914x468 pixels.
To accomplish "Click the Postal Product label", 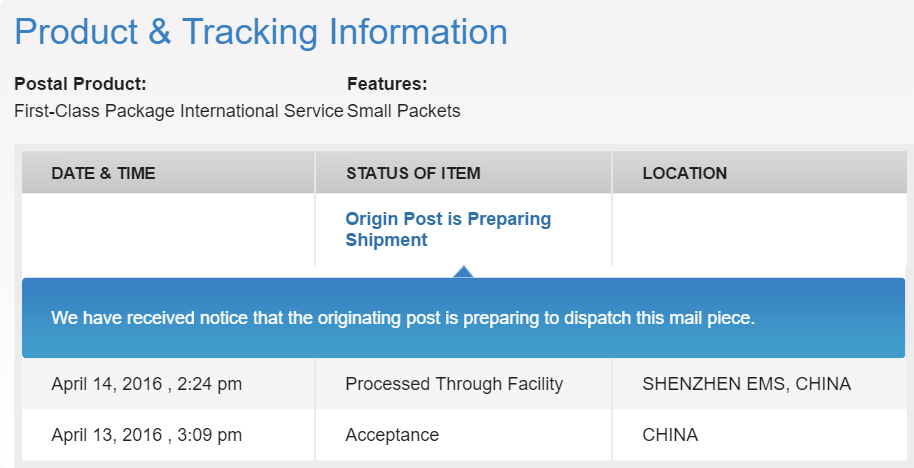I will click(x=80, y=84).
